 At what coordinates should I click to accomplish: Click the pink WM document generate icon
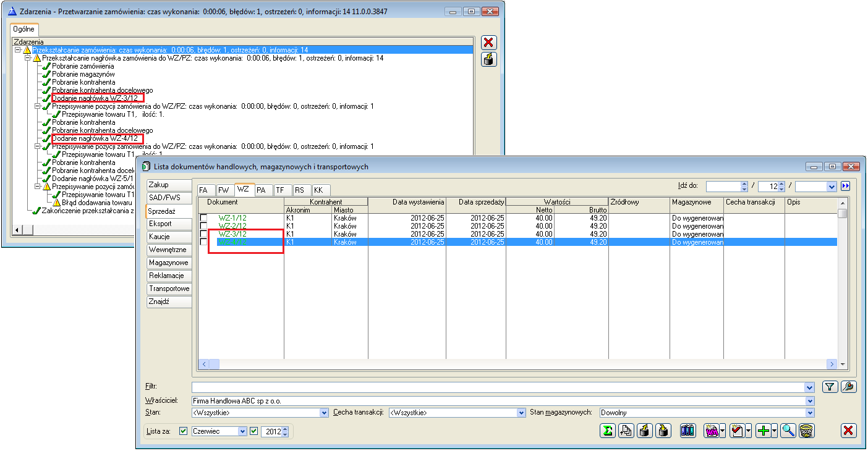[712, 431]
